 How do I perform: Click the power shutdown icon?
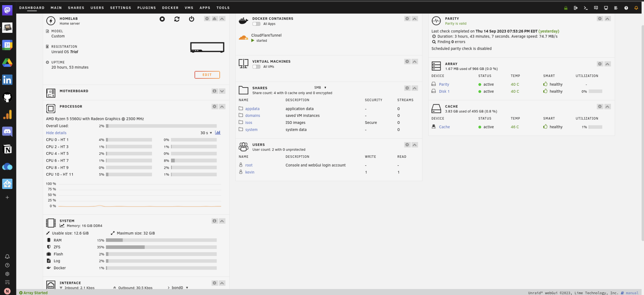point(192,19)
